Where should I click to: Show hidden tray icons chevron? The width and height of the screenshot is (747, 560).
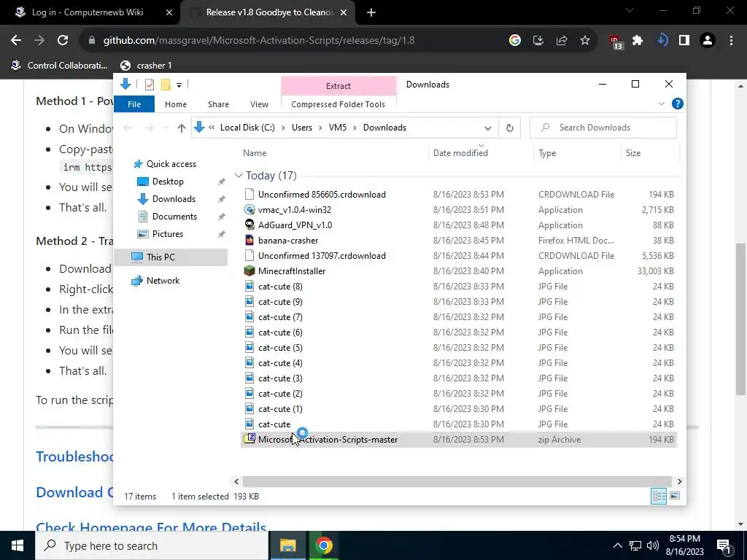click(x=617, y=545)
